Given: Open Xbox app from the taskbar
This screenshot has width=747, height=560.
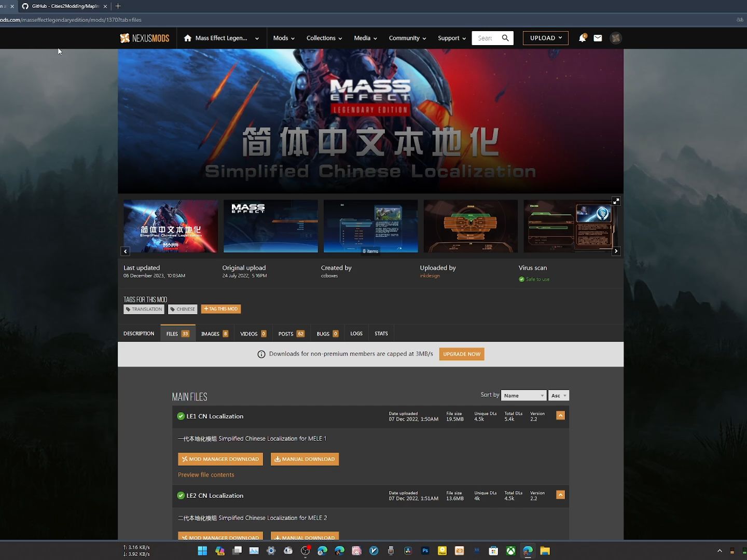Looking at the screenshot, I should point(511,551).
